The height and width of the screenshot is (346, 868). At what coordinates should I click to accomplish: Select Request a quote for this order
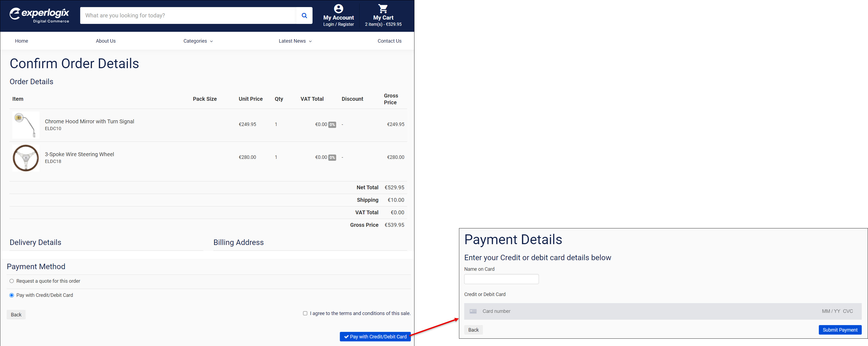click(11, 281)
